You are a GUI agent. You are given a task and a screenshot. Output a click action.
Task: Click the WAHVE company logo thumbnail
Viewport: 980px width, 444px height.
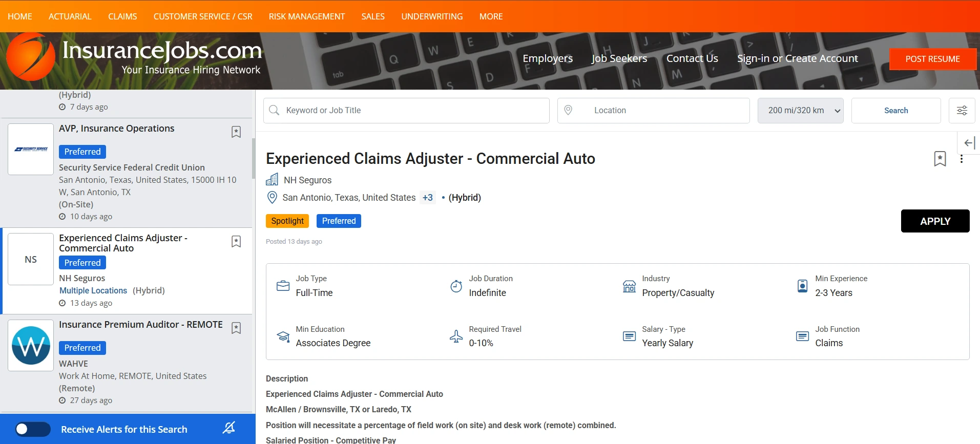tap(31, 345)
